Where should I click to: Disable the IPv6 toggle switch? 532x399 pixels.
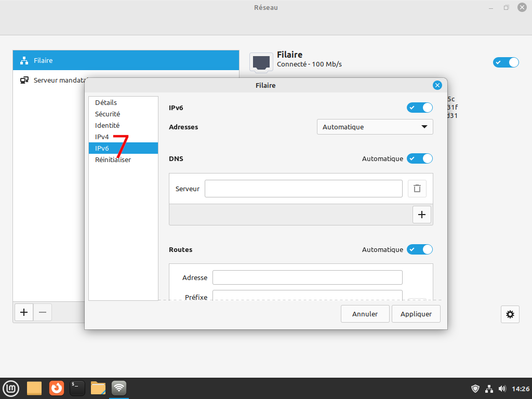tap(420, 108)
